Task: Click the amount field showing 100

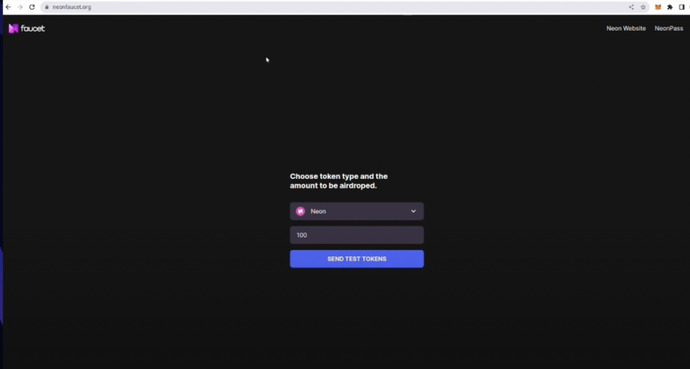Action: tap(356, 235)
